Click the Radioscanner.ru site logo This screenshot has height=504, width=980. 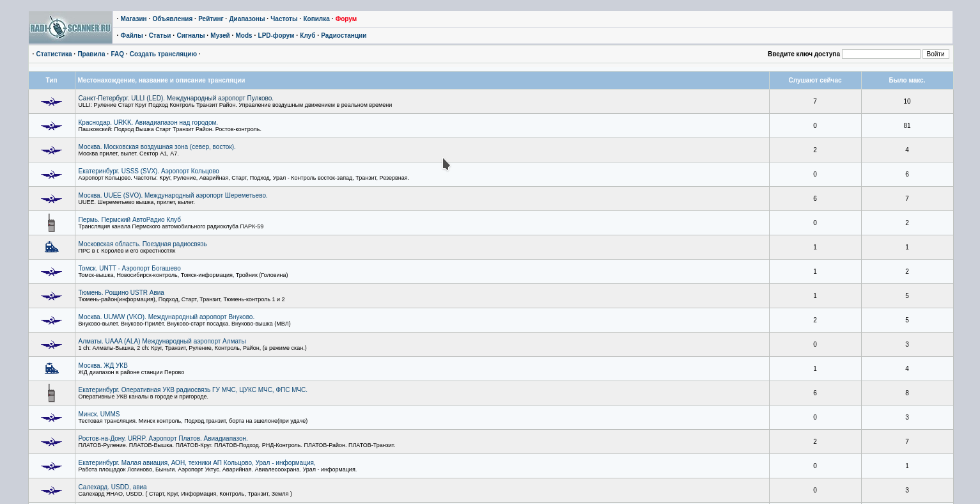tap(70, 28)
